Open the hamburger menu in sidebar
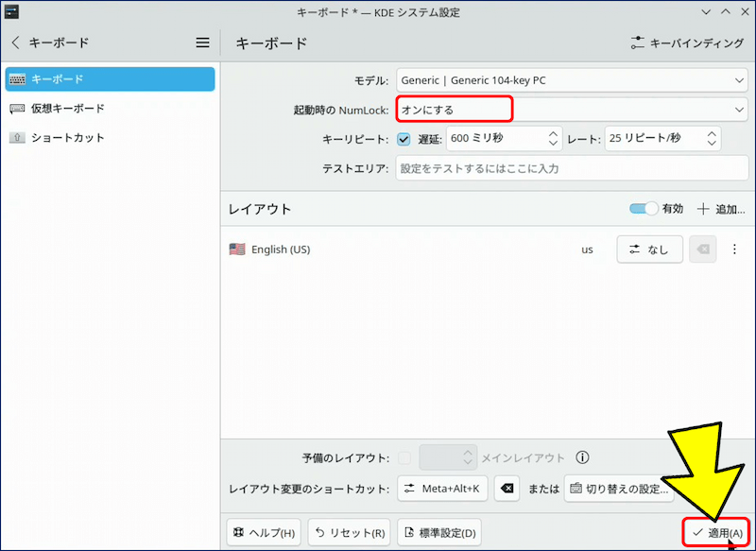This screenshot has height=551, width=756. pos(202,43)
